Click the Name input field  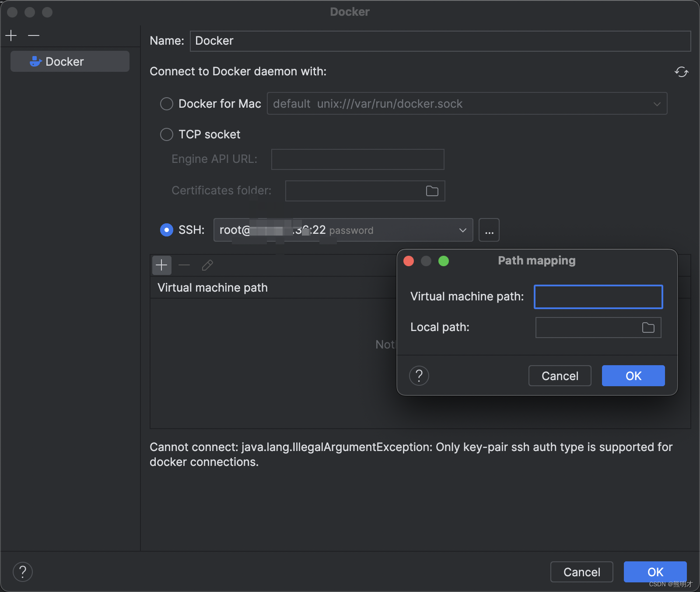[440, 41]
